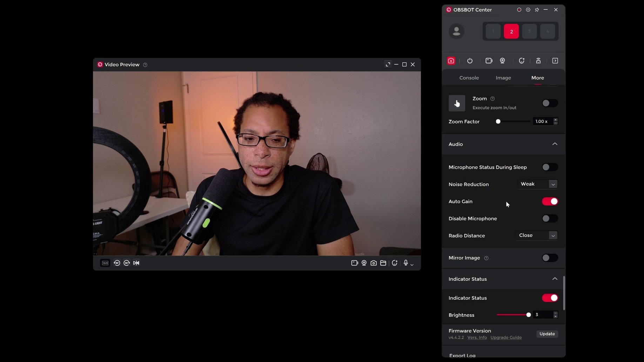Screen dimensions: 644x362
Task: Turn off Auto Gain
Action: point(549,202)
